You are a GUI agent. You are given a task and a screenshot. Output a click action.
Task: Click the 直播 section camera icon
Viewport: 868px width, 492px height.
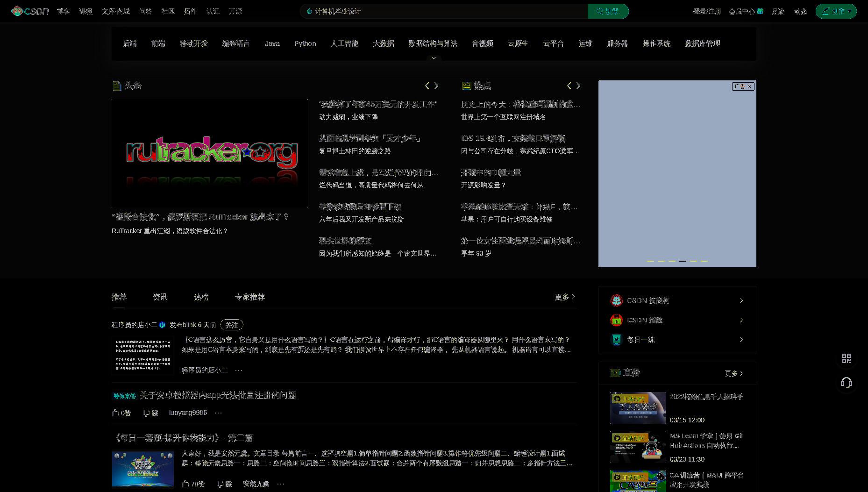click(x=615, y=373)
